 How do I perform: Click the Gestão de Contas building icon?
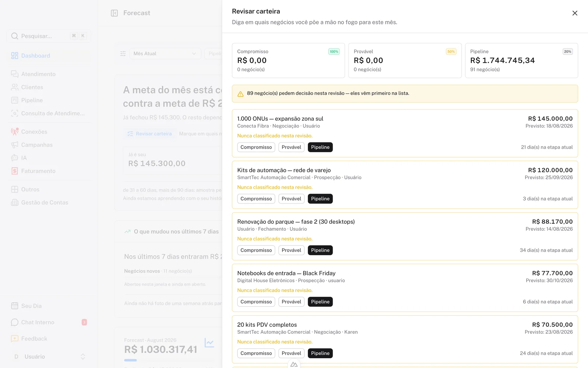(15, 202)
